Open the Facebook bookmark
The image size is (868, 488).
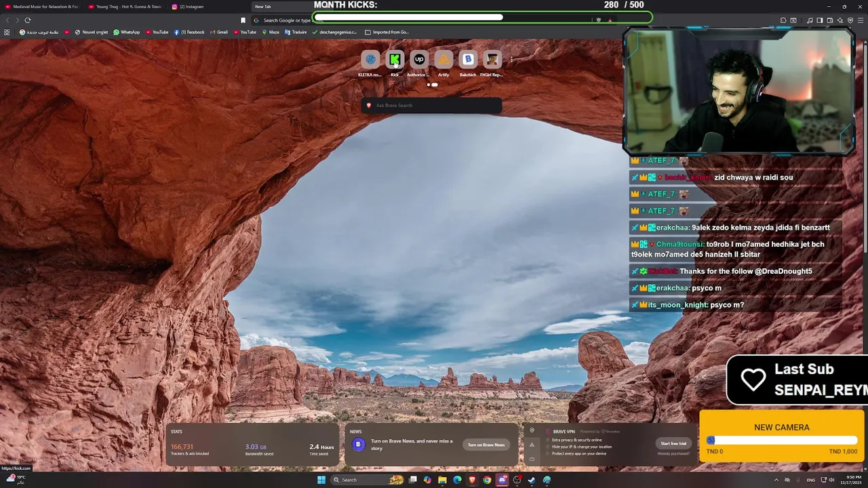click(189, 32)
